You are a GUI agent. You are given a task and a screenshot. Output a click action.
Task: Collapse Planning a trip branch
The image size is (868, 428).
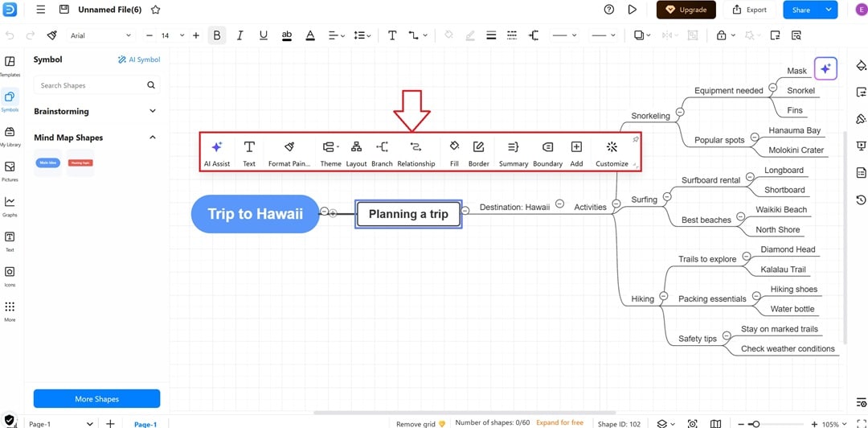(465, 210)
